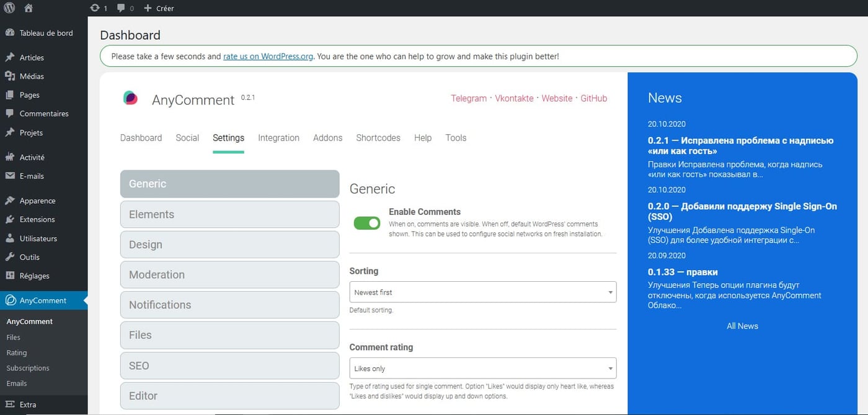This screenshot has width=868, height=415.
Task: Switch to the Shortcodes tab
Action: point(378,138)
